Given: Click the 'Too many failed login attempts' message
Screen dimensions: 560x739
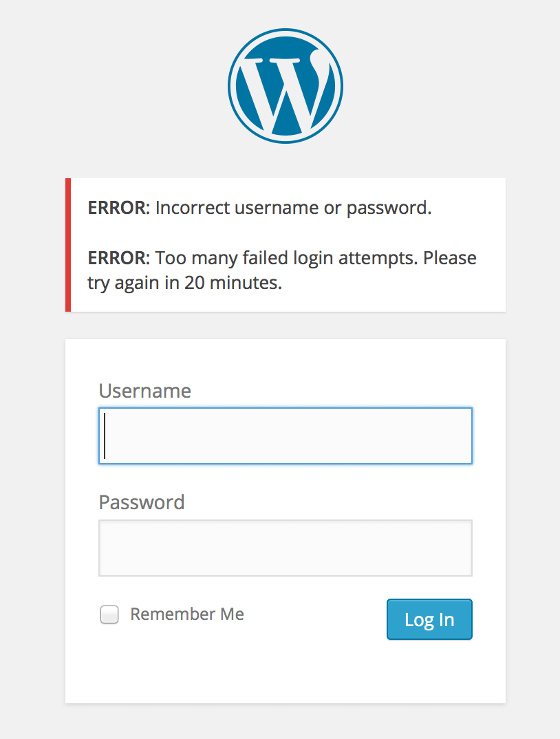Looking at the screenshot, I should click(x=282, y=270).
